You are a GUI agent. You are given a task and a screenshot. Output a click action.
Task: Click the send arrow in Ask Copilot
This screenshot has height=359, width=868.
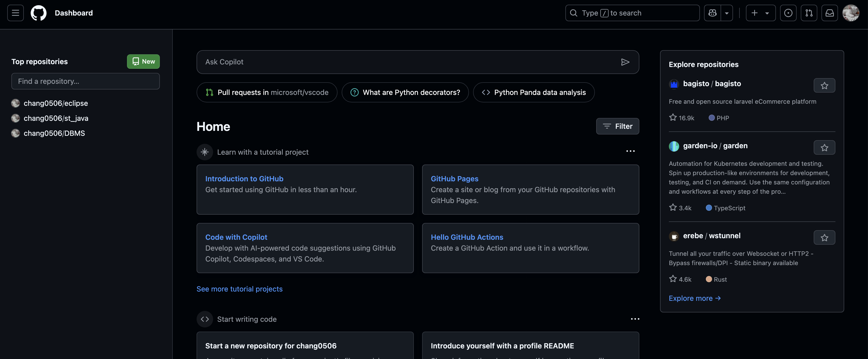click(625, 62)
